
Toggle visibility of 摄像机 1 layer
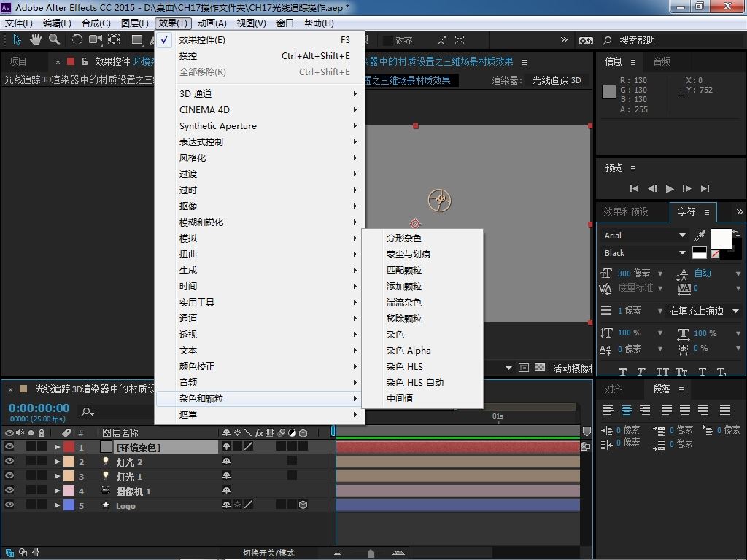[x=9, y=490]
